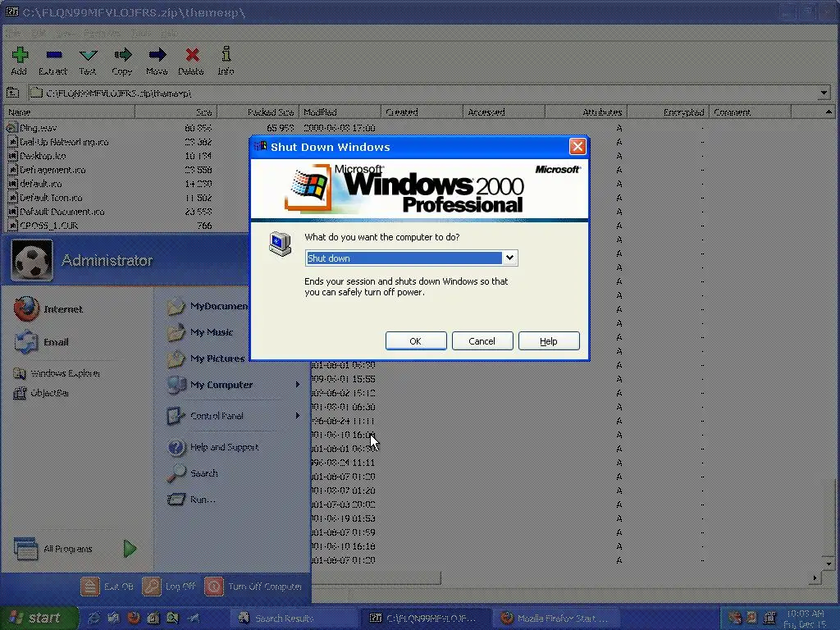This screenshot has width=840, height=630.
Task: Sort list by Size column header
Action: [176, 112]
